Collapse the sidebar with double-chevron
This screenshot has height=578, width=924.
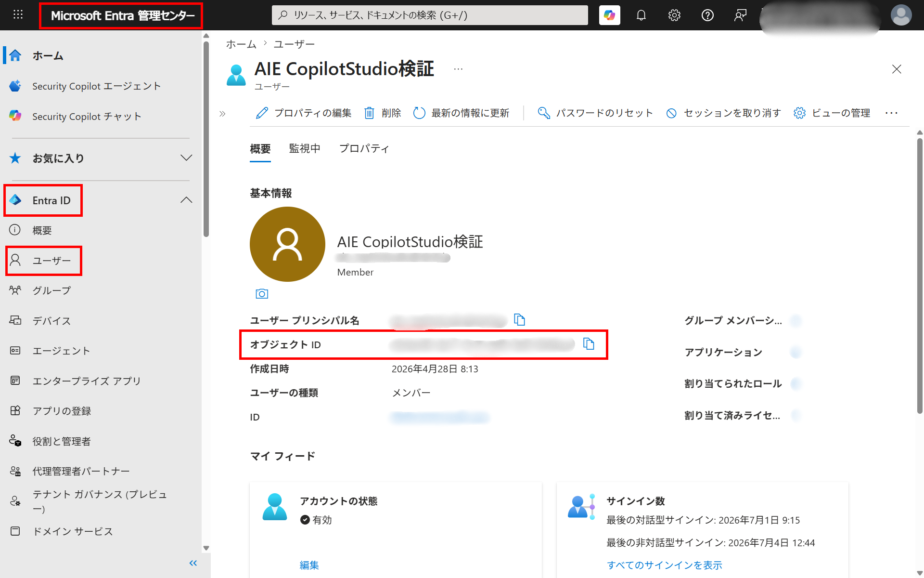(x=193, y=563)
